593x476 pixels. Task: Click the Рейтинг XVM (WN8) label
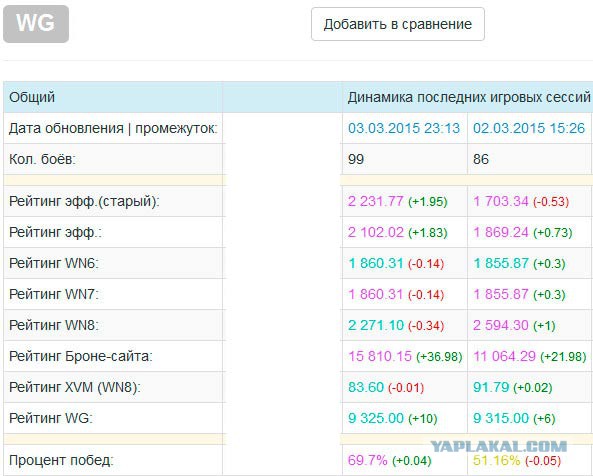75,388
